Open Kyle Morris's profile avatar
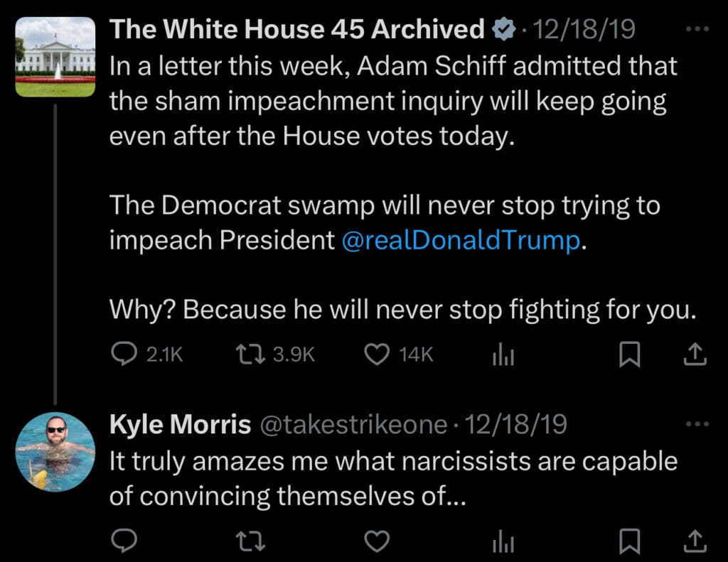This screenshot has height=562, width=728. coord(55,451)
